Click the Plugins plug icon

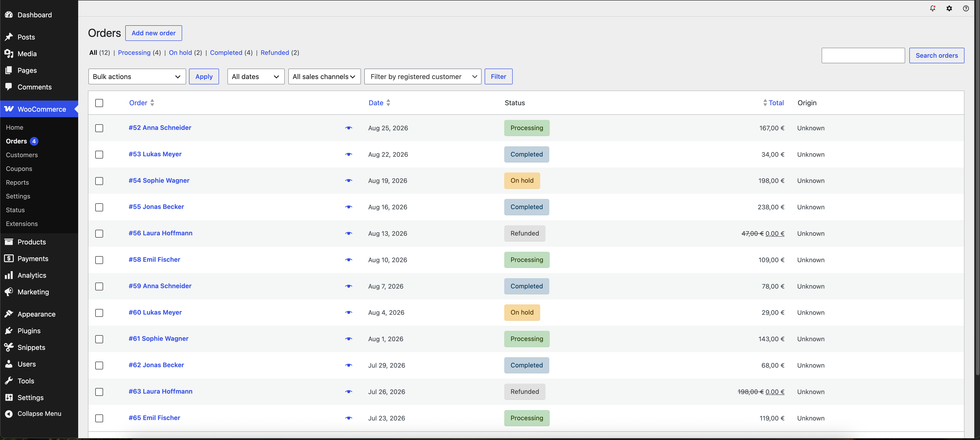9,331
